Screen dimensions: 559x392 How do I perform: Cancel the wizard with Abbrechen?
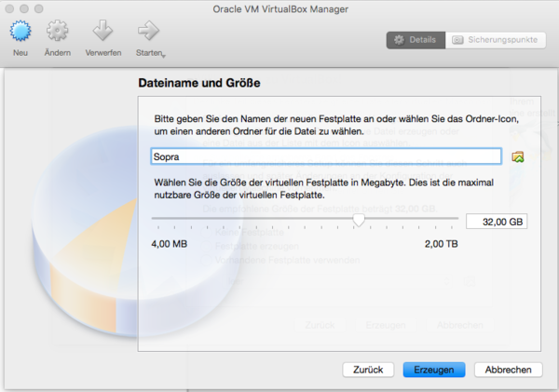[508, 370]
